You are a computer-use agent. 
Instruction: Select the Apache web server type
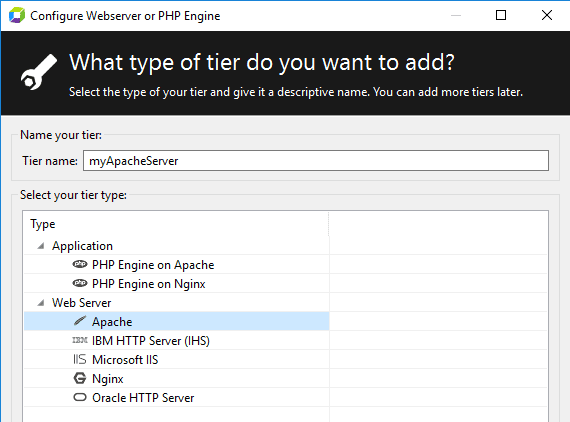tap(177, 321)
